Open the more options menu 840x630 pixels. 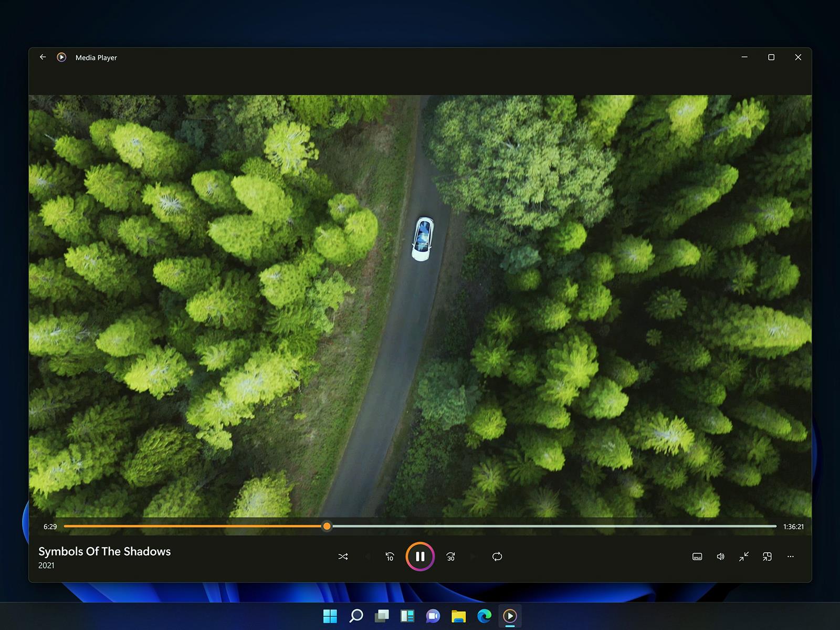point(791,556)
